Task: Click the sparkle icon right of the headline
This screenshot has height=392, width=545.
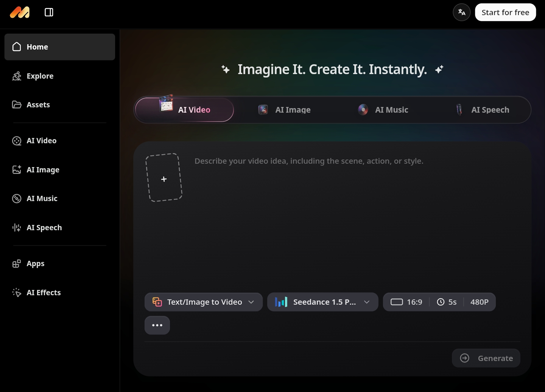Action: point(439,70)
